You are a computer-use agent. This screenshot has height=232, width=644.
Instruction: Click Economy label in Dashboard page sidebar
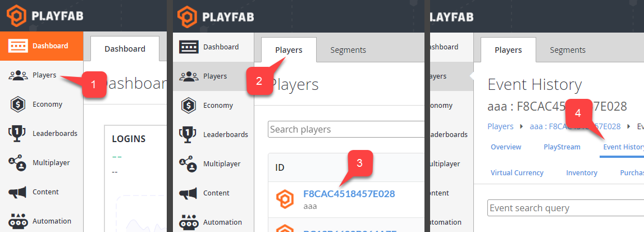tap(48, 104)
